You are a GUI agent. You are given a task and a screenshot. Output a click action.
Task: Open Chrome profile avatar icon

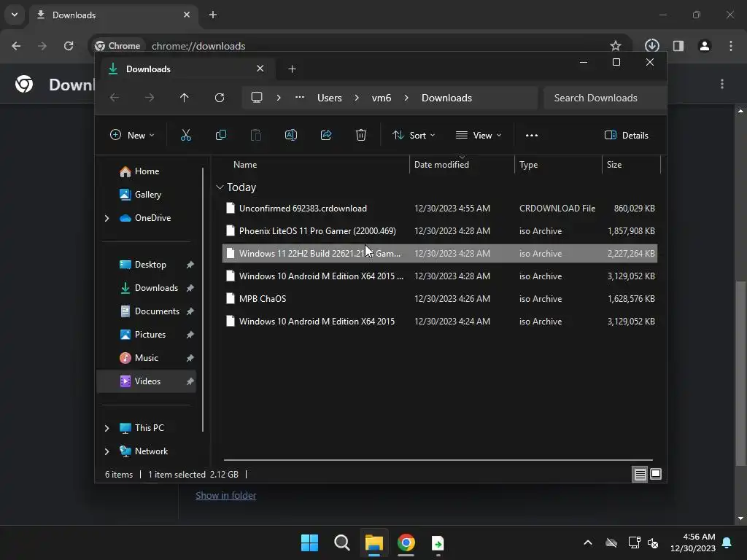(x=705, y=46)
